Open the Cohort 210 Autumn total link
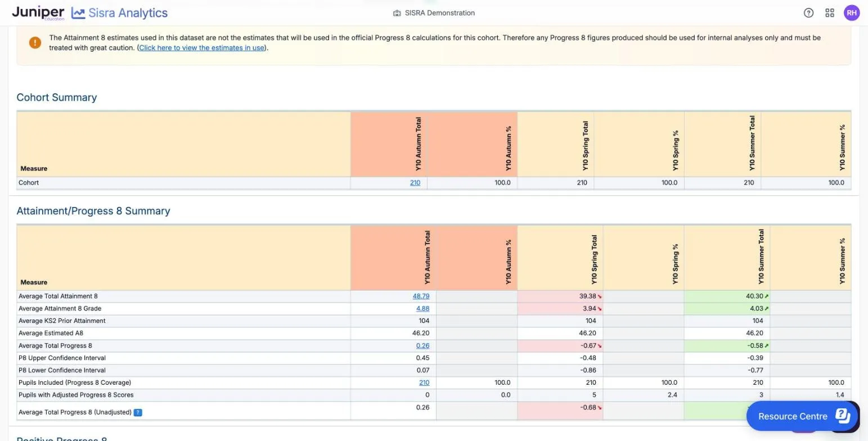868x441 pixels. pos(415,183)
